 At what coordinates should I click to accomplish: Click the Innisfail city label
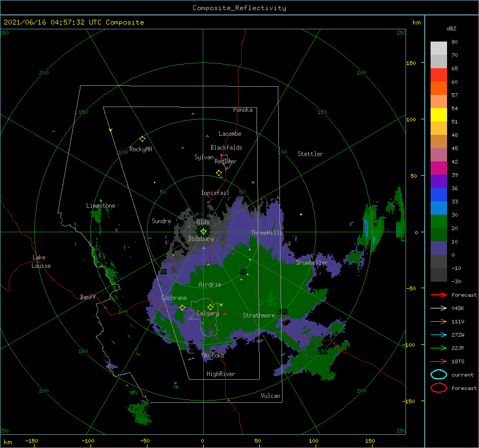(215, 193)
